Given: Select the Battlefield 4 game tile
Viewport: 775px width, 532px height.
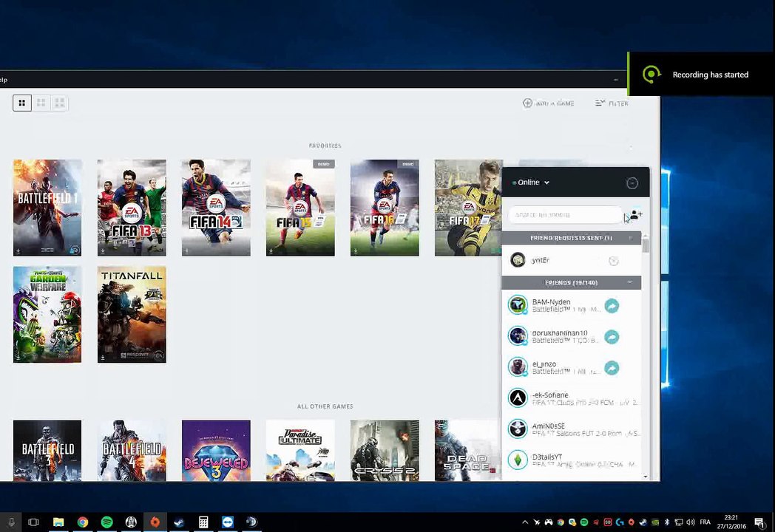Looking at the screenshot, I should tap(132, 450).
